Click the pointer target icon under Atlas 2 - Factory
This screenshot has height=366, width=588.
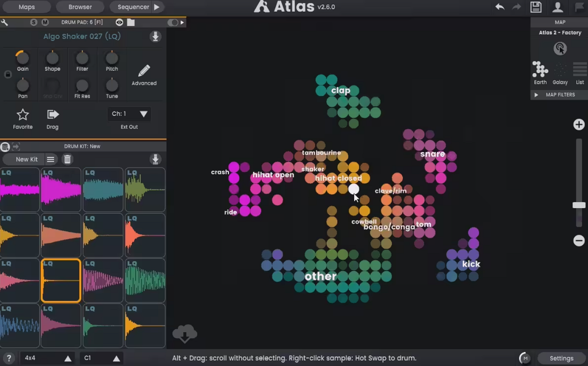coord(560,48)
